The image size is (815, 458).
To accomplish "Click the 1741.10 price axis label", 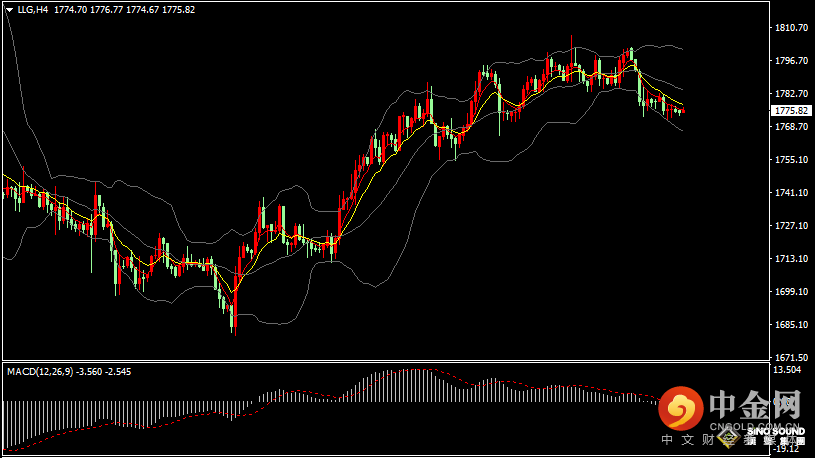I will pos(791,193).
